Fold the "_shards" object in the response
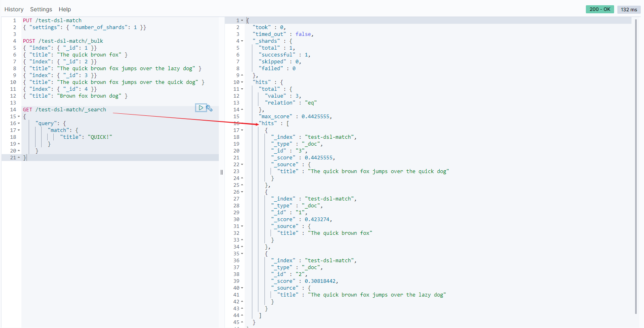This screenshot has width=644, height=328. [242, 41]
